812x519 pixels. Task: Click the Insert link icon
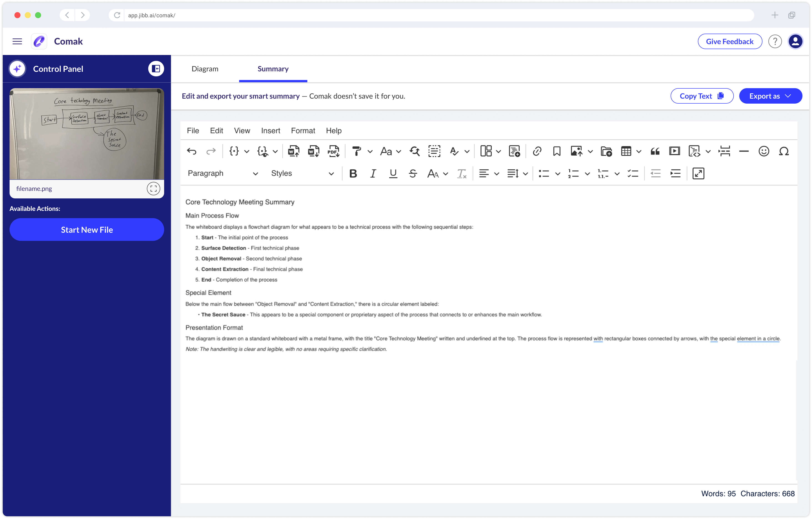click(537, 151)
